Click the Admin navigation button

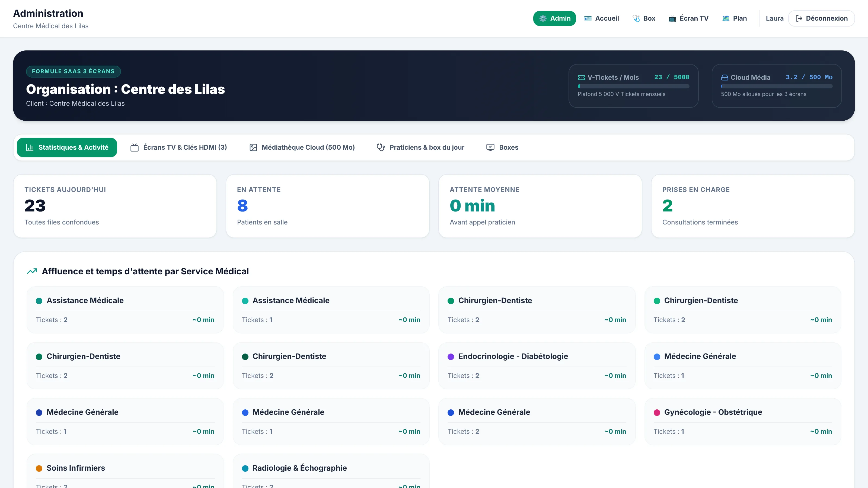[554, 18]
